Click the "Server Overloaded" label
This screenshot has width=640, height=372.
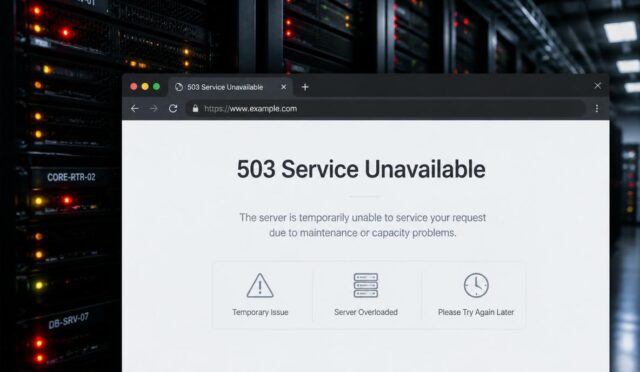pos(366,312)
